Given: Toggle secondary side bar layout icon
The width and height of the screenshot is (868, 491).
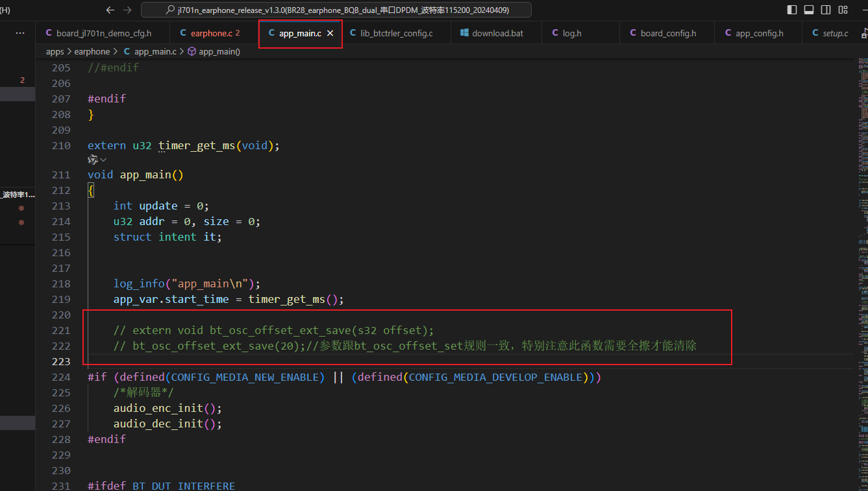Looking at the screenshot, I should coord(826,10).
